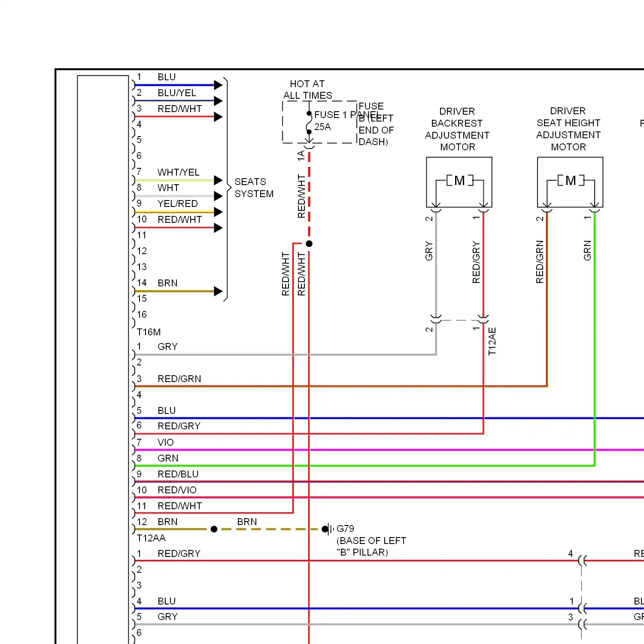This screenshot has height=644, width=644.
Task: Click the T16M connector label
Action: tap(149, 332)
